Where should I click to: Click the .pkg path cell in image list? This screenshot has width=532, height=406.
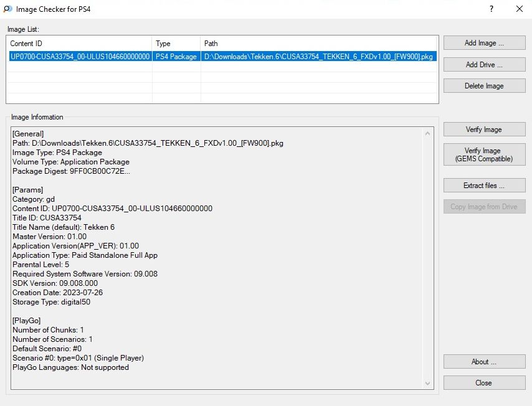tap(318, 56)
